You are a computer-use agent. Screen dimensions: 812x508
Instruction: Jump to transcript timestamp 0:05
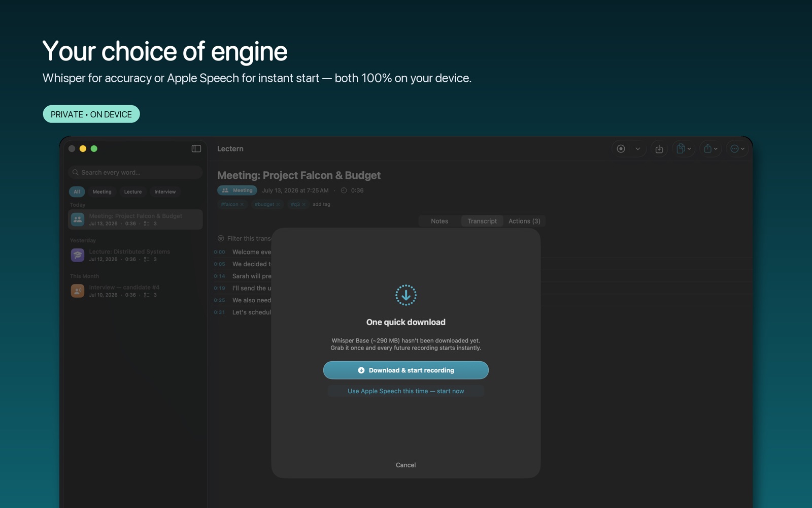(219, 264)
